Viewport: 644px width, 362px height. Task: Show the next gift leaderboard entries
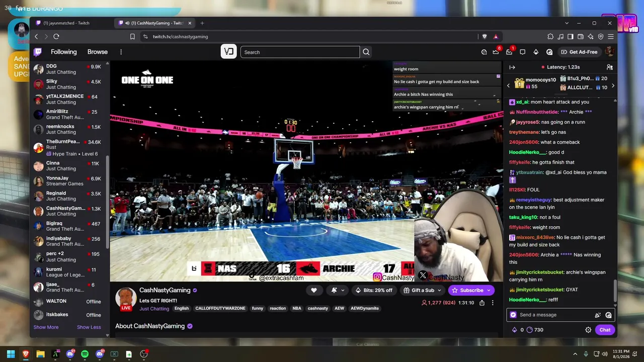pyautogui.click(x=613, y=86)
